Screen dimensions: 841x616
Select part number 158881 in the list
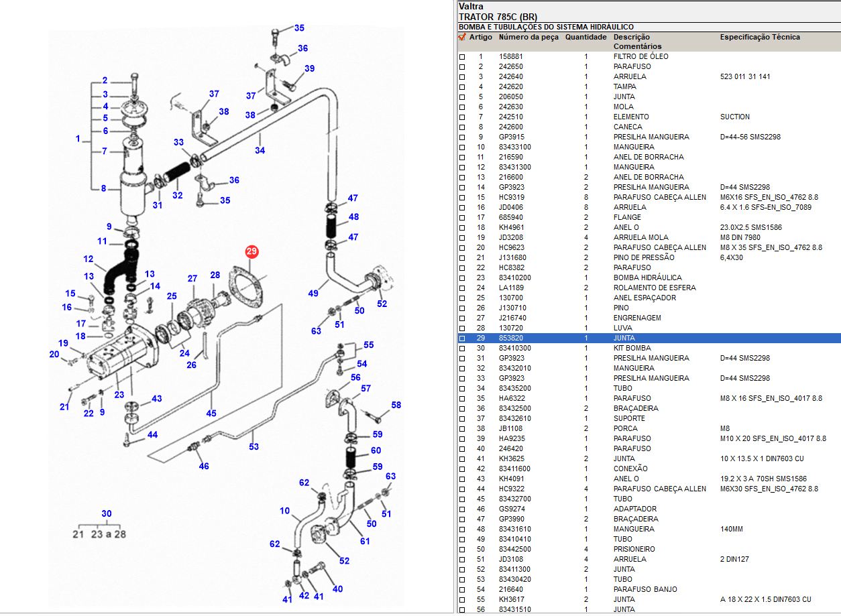[x=510, y=56]
